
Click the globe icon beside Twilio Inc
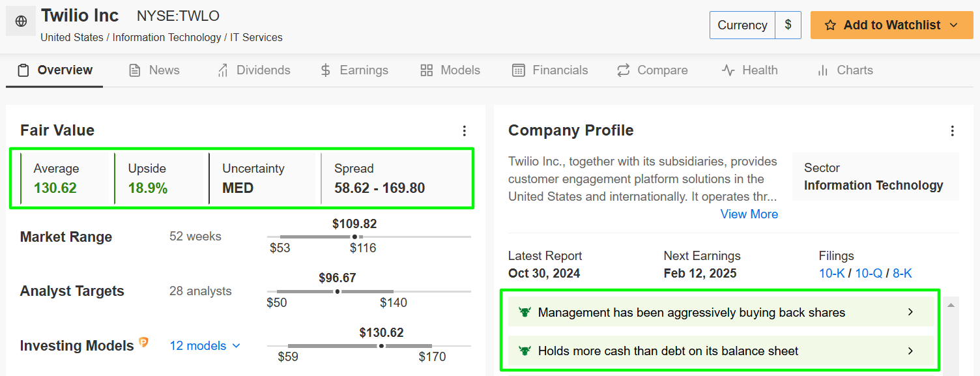(x=21, y=22)
